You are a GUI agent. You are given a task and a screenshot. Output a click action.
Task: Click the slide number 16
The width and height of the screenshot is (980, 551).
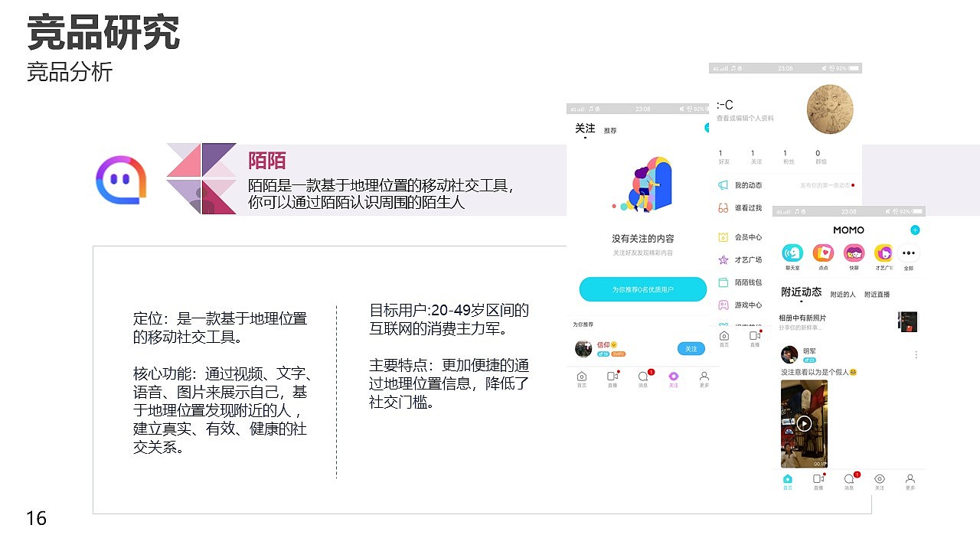point(36,519)
